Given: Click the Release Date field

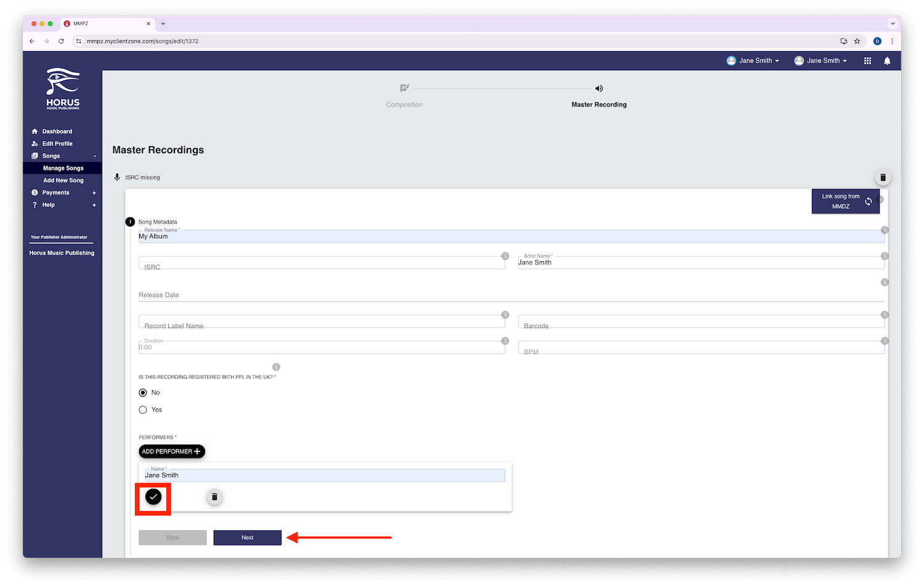Looking at the screenshot, I should pyautogui.click(x=511, y=295).
